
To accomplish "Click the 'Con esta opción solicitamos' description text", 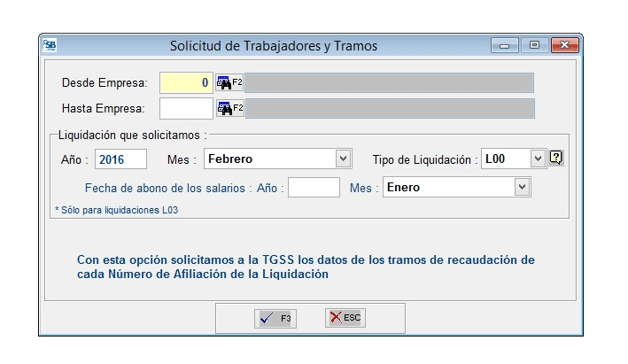I will click(x=306, y=267).
